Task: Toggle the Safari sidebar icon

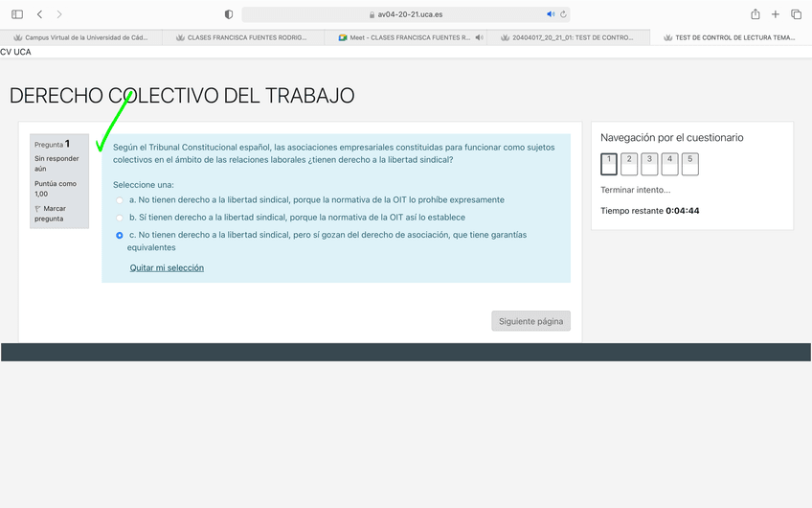Action: point(17,14)
